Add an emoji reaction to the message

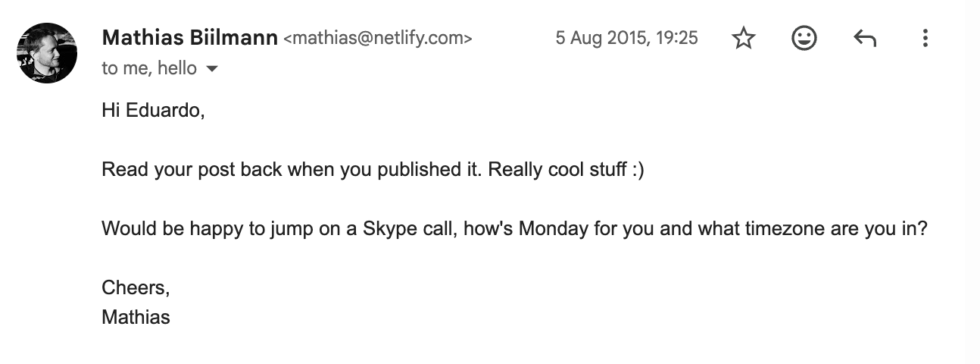coord(804,38)
